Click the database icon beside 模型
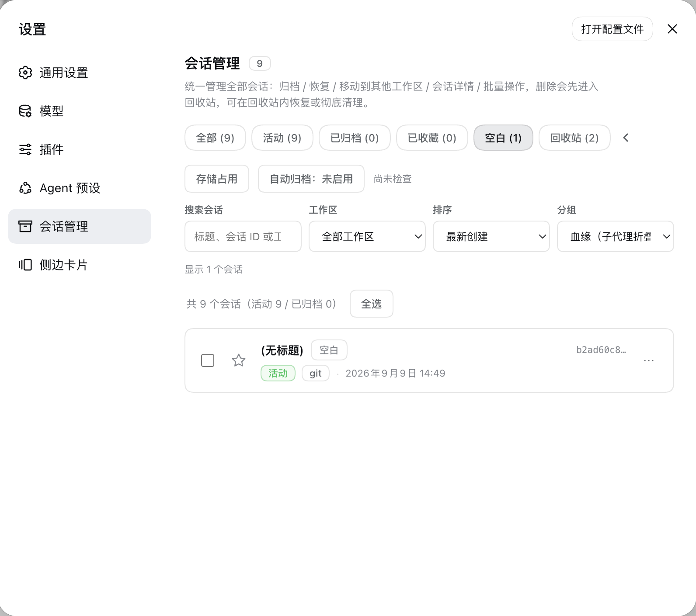 coord(25,111)
